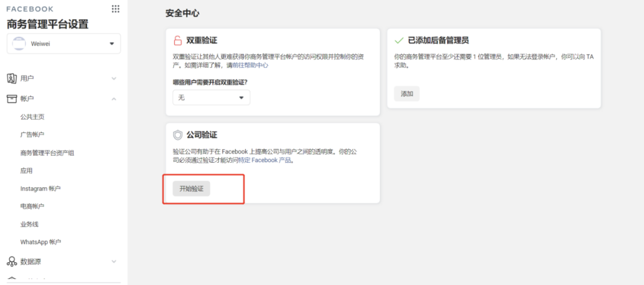This screenshot has height=285, width=644.
Task: Expand the 用户 section chevron
Action: [114, 79]
